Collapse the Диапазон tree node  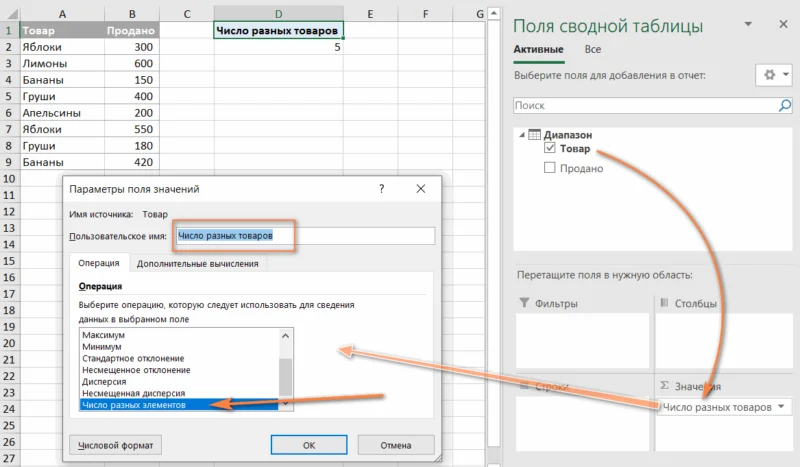coord(521,135)
